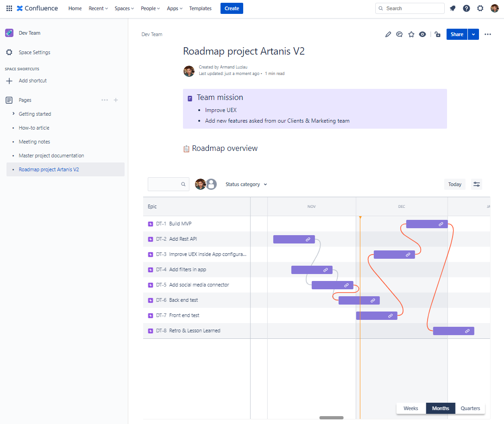Open the Share button dropdown arrow
This screenshot has width=504, height=424.
(x=473, y=34)
